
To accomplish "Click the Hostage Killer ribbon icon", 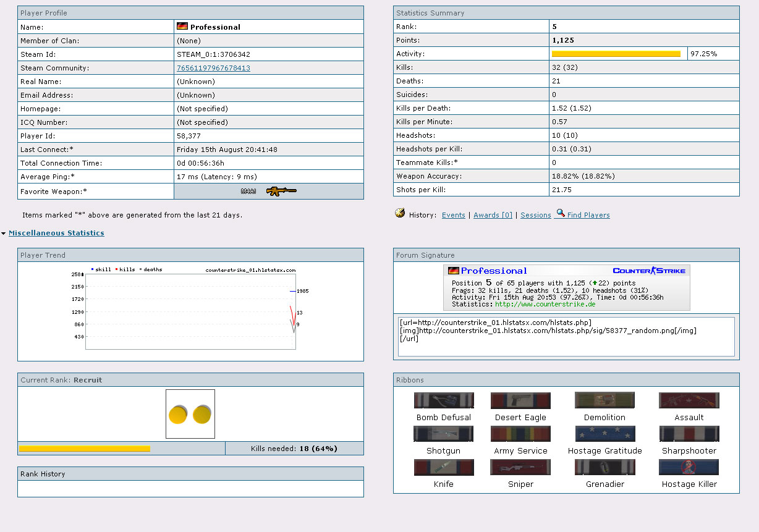I will (689, 467).
